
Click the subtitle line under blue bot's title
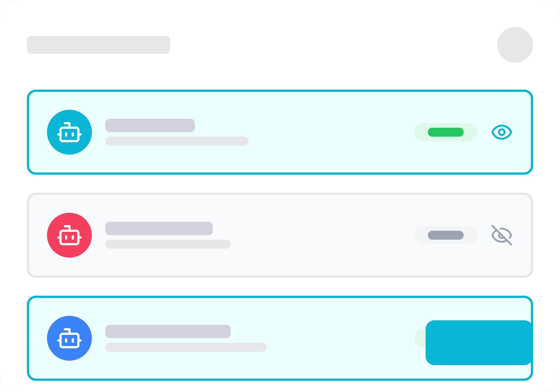pos(186,347)
